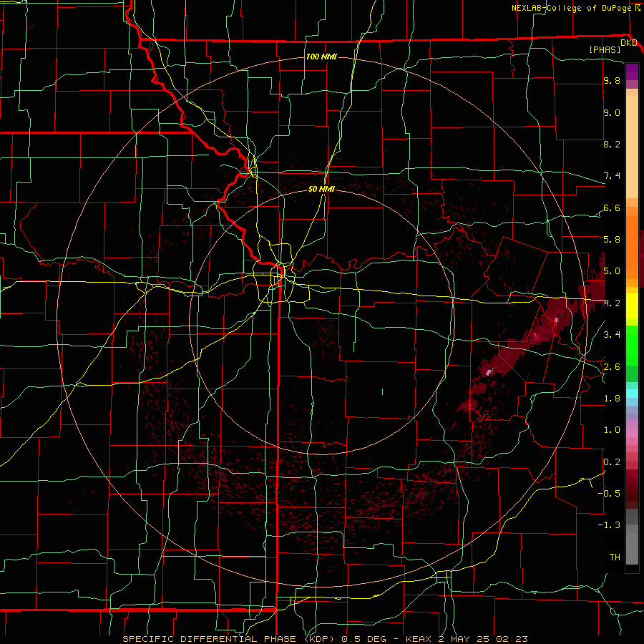Click the [PHAS] units label

pos(605,49)
